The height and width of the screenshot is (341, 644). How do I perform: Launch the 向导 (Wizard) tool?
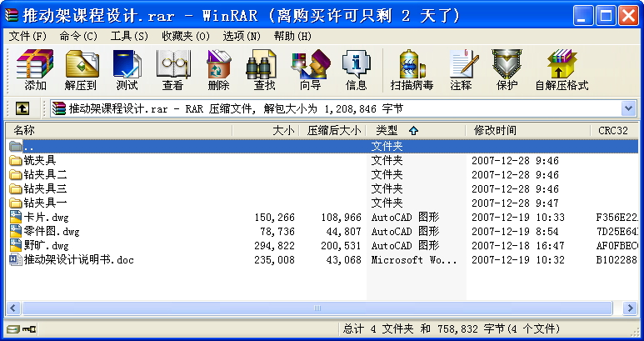tap(310, 69)
